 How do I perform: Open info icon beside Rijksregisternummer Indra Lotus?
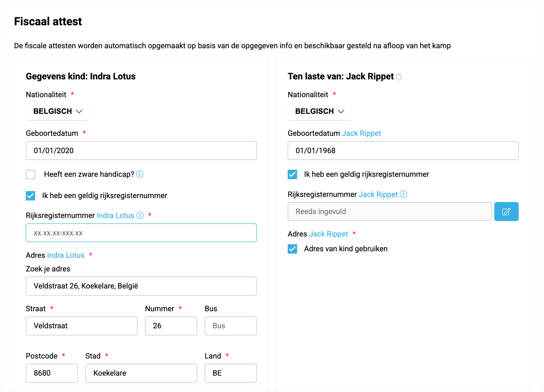click(140, 215)
